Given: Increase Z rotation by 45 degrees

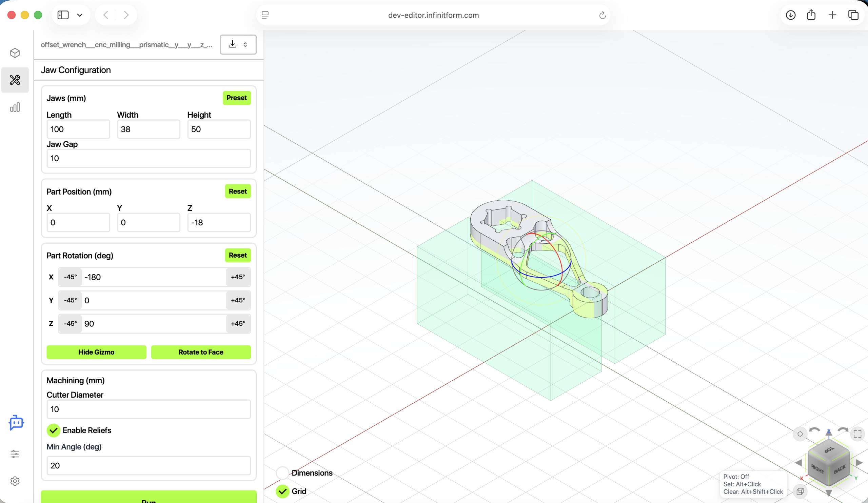Looking at the screenshot, I should pos(238,324).
